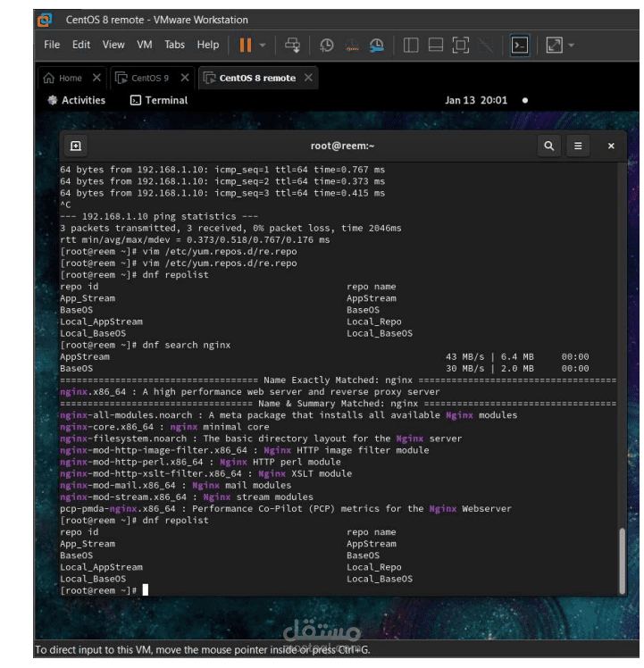
Task: Click the 'nginx-mod-http-xslt-filter.x86_64' line
Action: pyautogui.click(x=205, y=473)
